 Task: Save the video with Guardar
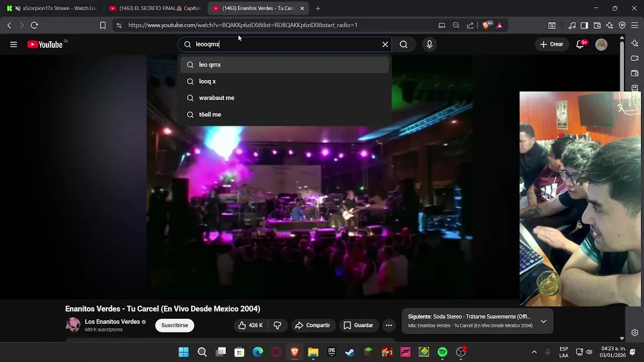pos(358,325)
